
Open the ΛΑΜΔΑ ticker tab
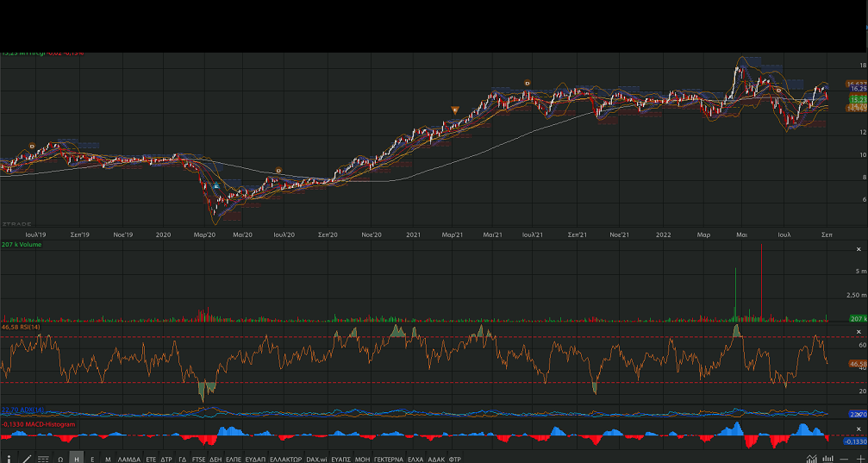point(128,459)
